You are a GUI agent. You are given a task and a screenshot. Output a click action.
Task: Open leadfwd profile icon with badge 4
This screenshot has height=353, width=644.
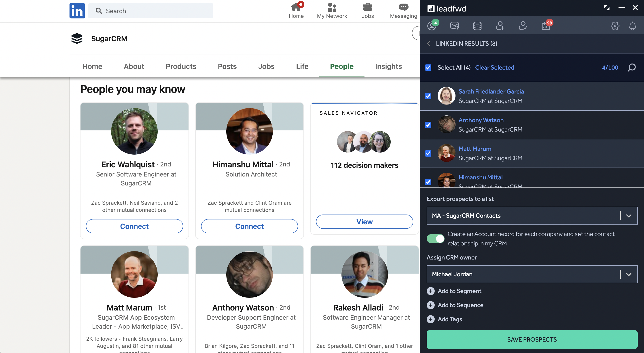coord(432,26)
